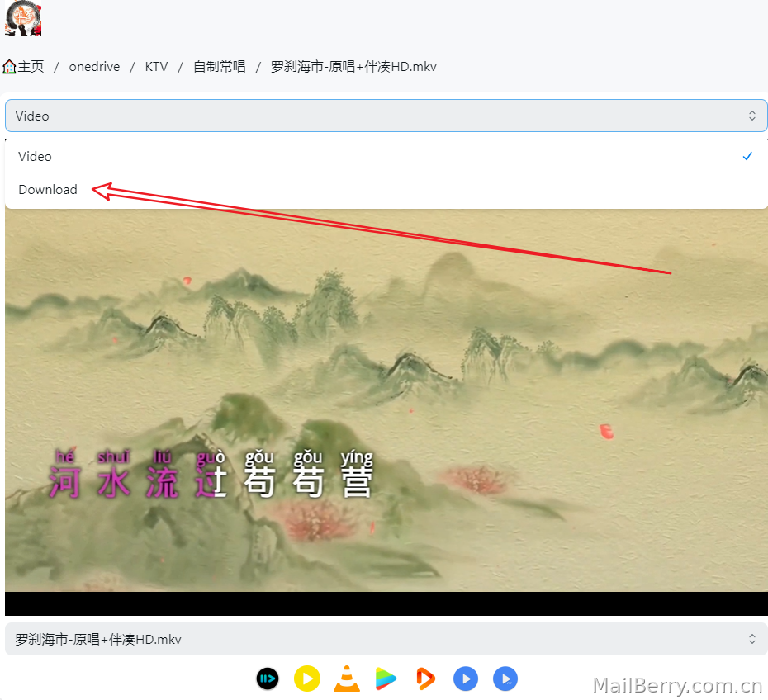Image resolution: width=768 pixels, height=700 pixels.
Task: Navigate to onedrive breadcrumb folder
Action: click(94, 67)
